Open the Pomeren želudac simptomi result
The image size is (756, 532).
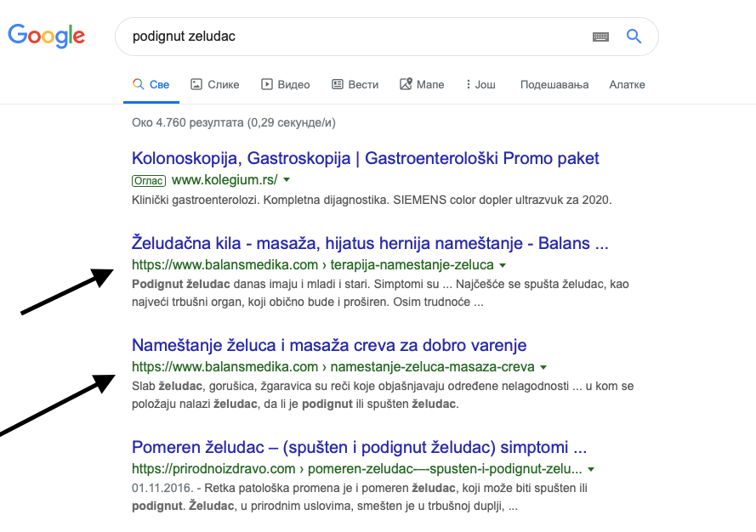click(x=359, y=447)
